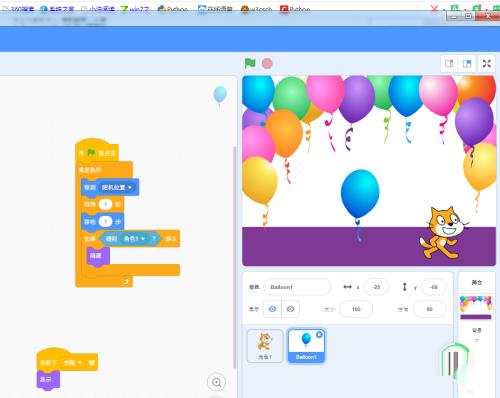Edit the sprite name field showing Balloon1
The image size is (500, 398).
(x=297, y=287)
